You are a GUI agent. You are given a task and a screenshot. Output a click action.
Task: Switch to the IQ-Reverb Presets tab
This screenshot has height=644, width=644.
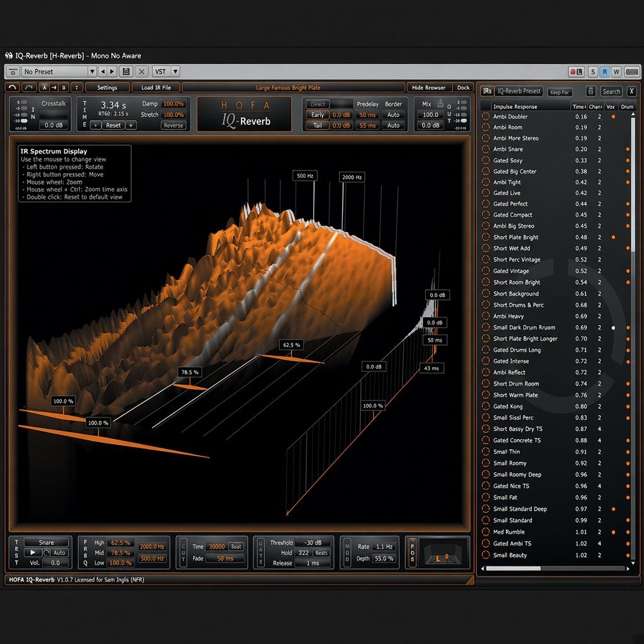519,91
